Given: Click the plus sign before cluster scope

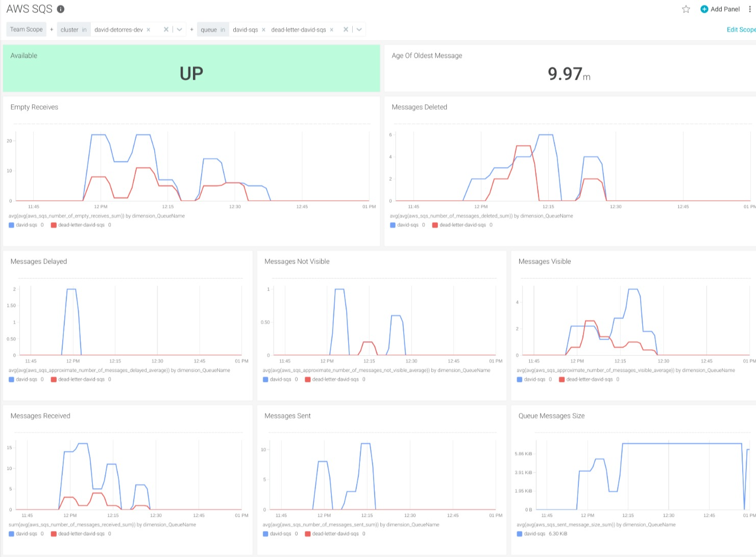Looking at the screenshot, I should tap(52, 30).
